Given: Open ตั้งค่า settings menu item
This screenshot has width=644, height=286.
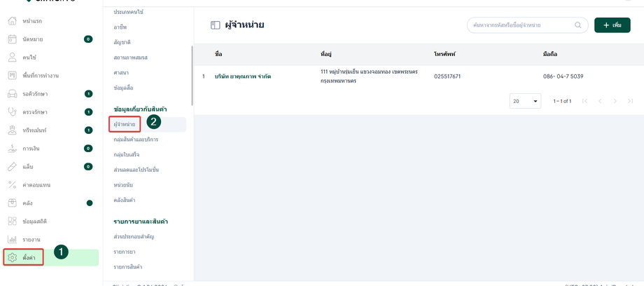Looking at the screenshot, I should click(50, 257).
